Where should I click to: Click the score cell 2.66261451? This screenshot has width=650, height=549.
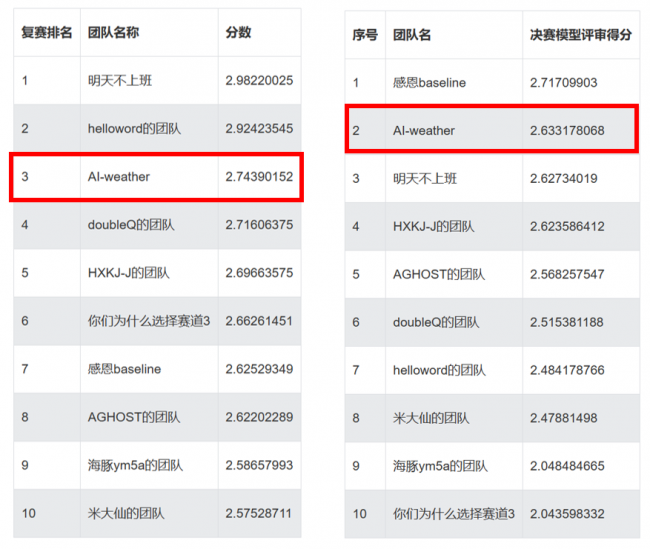click(x=259, y=321)
